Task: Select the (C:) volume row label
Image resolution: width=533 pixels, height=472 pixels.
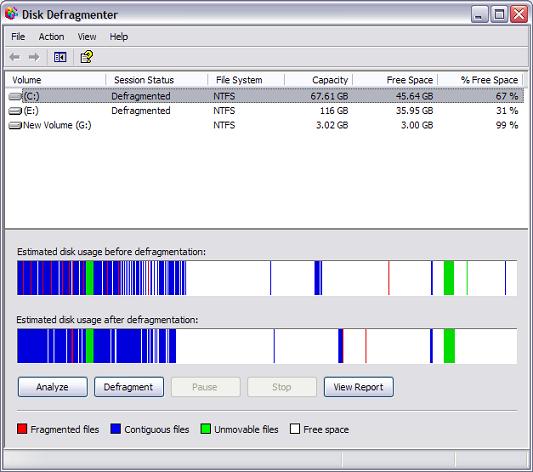Action: pyautogui.click(x=31, y=97)
